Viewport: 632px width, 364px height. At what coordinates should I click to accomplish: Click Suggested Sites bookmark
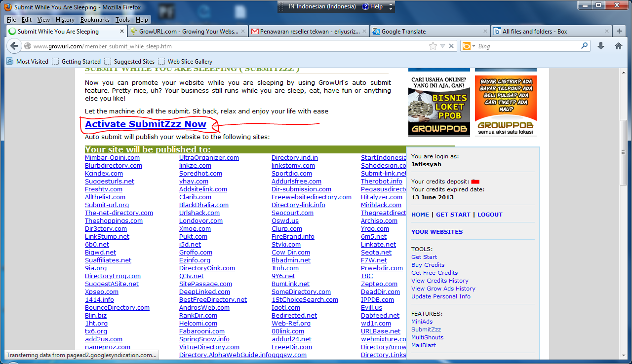coord(129,62)
